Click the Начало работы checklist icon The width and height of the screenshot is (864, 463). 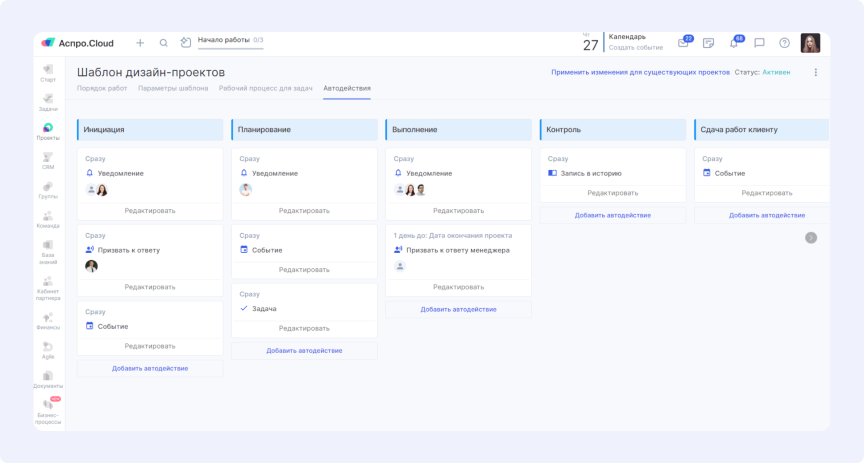tap(186, 42)
